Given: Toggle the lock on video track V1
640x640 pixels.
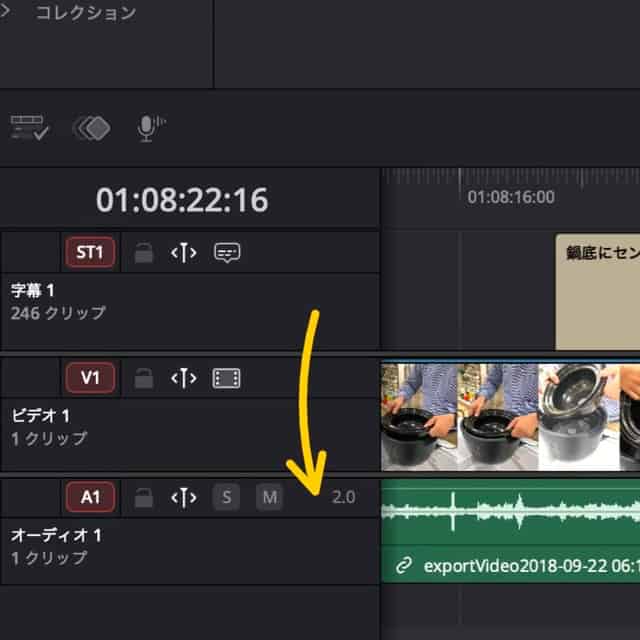Looking at the screenshot, I should click(x=144, y=378).
